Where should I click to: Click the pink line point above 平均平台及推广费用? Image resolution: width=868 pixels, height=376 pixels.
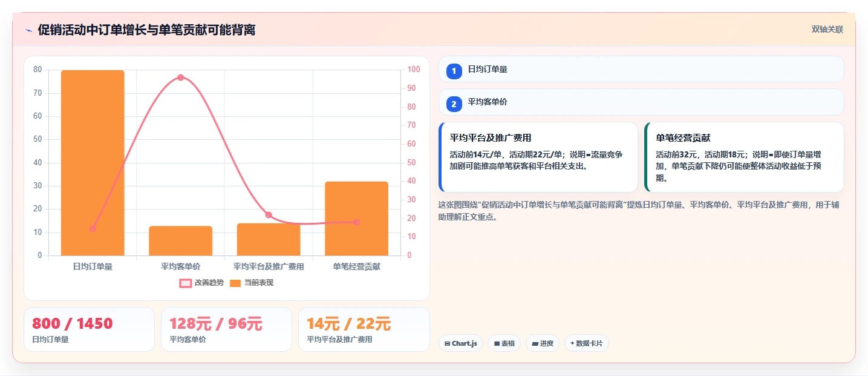click(269, 215)
